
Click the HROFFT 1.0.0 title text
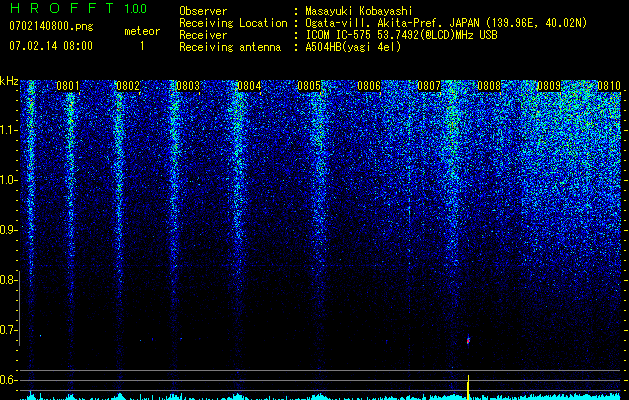click(78, 8)
